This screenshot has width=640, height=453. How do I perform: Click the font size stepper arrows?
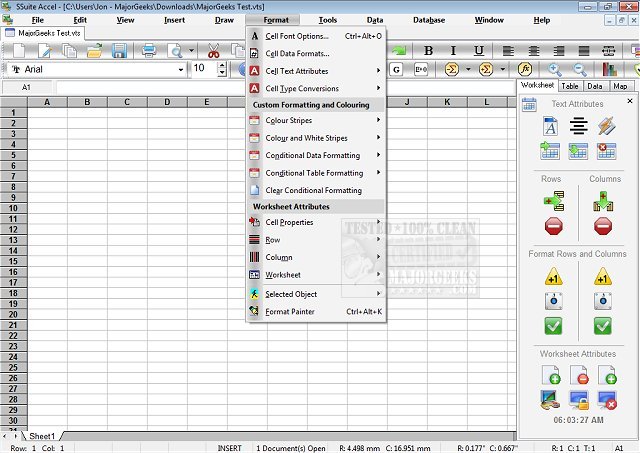coord(222,69)
